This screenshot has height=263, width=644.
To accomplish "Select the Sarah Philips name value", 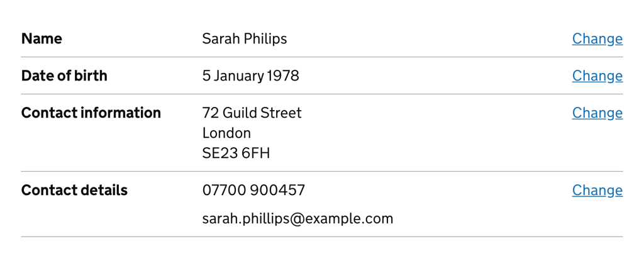I will pyautogui.click(x=245, y=39).
